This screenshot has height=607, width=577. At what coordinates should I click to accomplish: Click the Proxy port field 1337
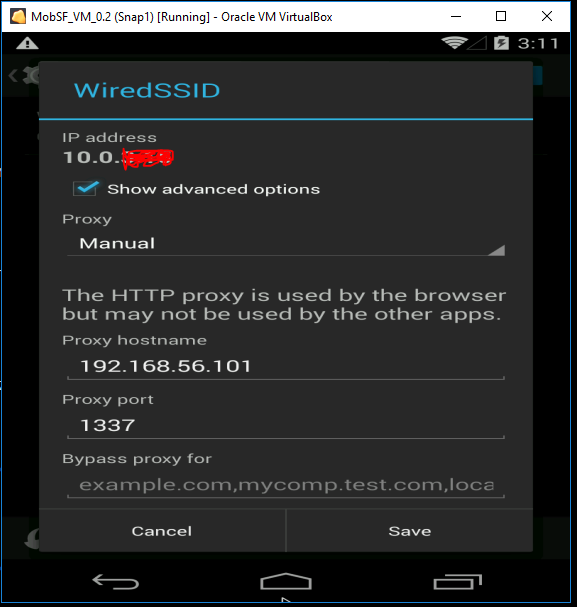286,425
